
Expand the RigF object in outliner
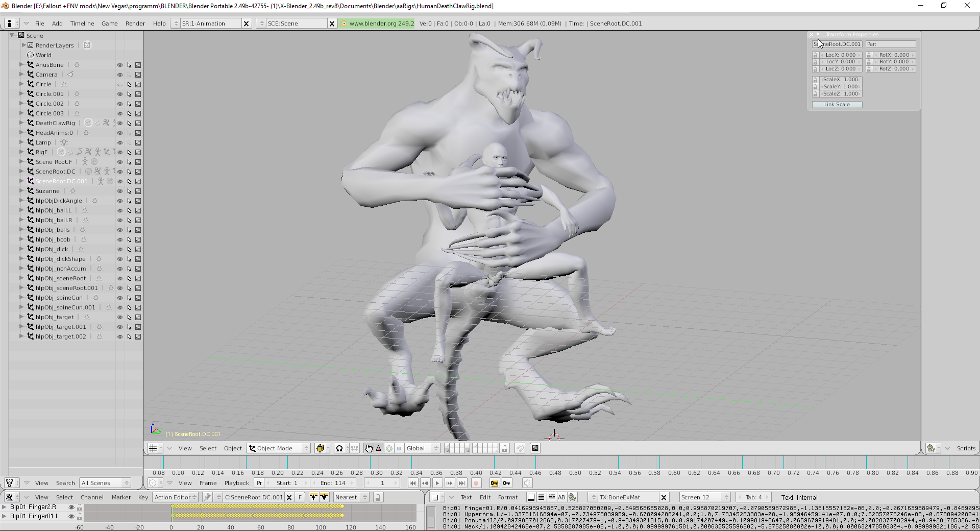click(21, 152)
